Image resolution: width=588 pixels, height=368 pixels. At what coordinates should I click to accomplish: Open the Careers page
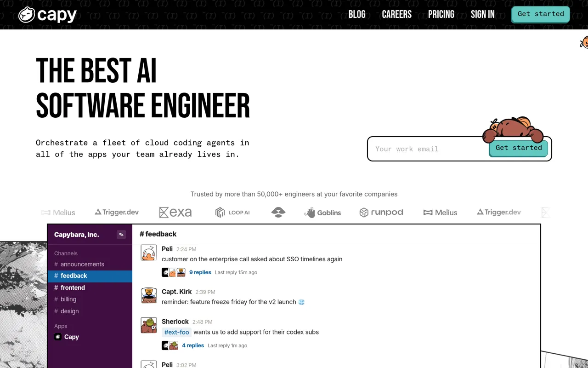397,14
